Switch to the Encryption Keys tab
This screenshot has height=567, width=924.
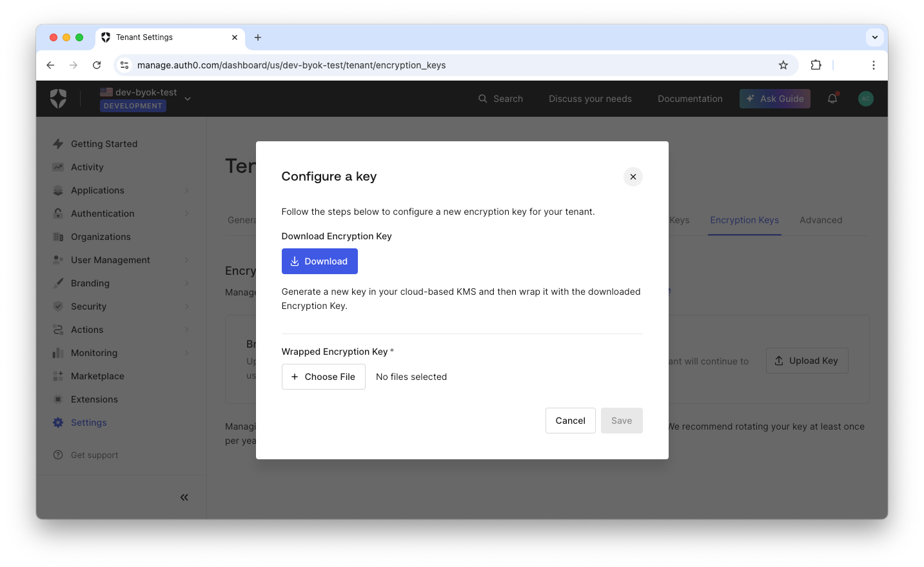tap(745, 220)
